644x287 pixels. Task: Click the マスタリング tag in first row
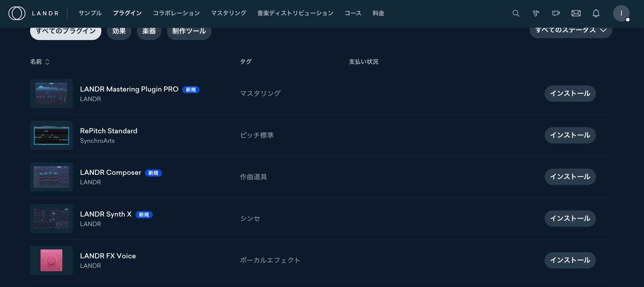pos(260,94)
